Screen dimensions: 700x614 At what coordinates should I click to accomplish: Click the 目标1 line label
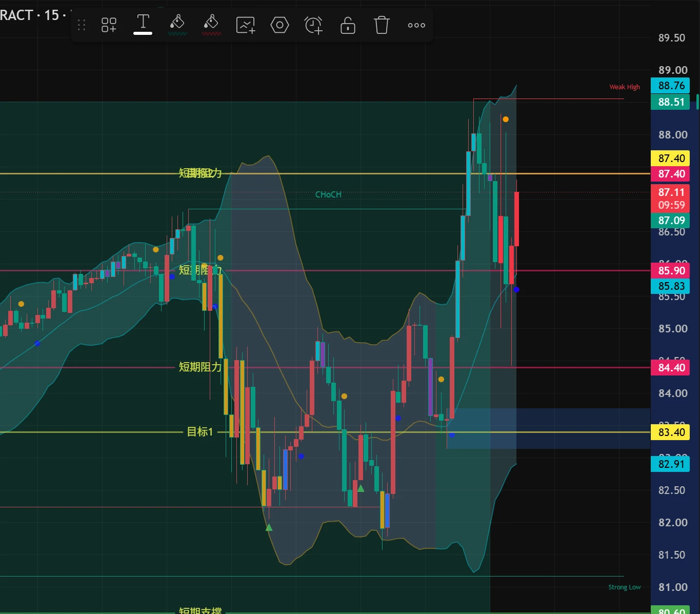pyautogui.click(x=200, y=432)
